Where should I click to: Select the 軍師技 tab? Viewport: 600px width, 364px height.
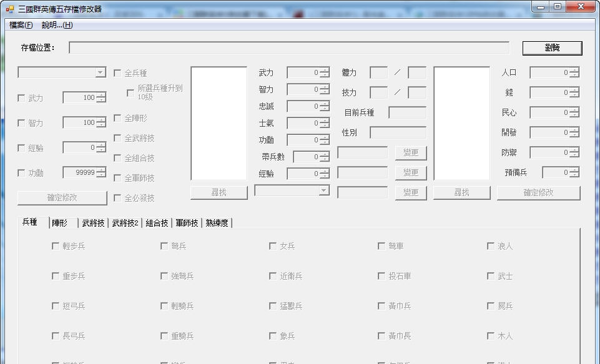tap(187, 223)
